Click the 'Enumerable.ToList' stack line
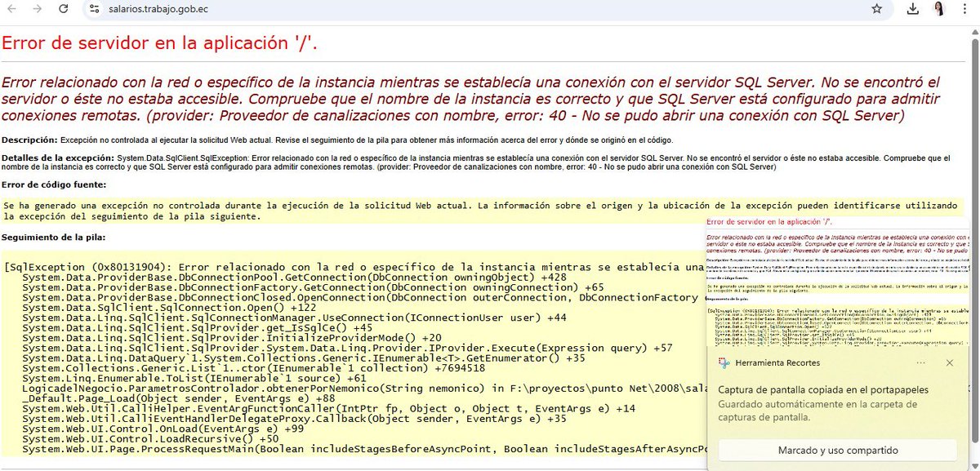 click(194, 378)
